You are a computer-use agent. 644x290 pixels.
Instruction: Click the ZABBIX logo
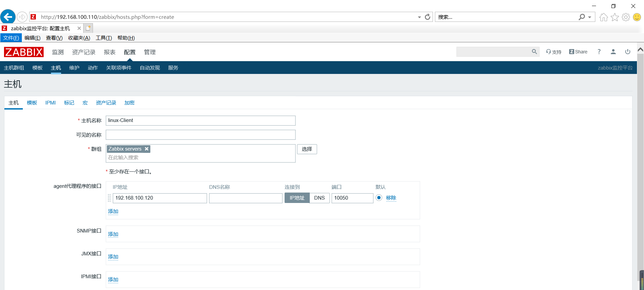pyautogui.click(x=24, y=52)
